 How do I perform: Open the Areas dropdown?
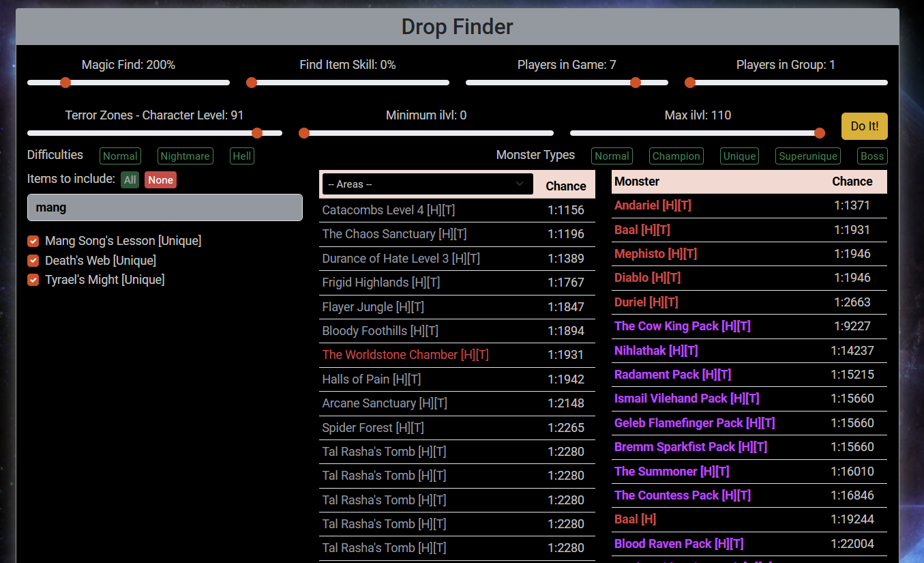click(x=428, y=184)
